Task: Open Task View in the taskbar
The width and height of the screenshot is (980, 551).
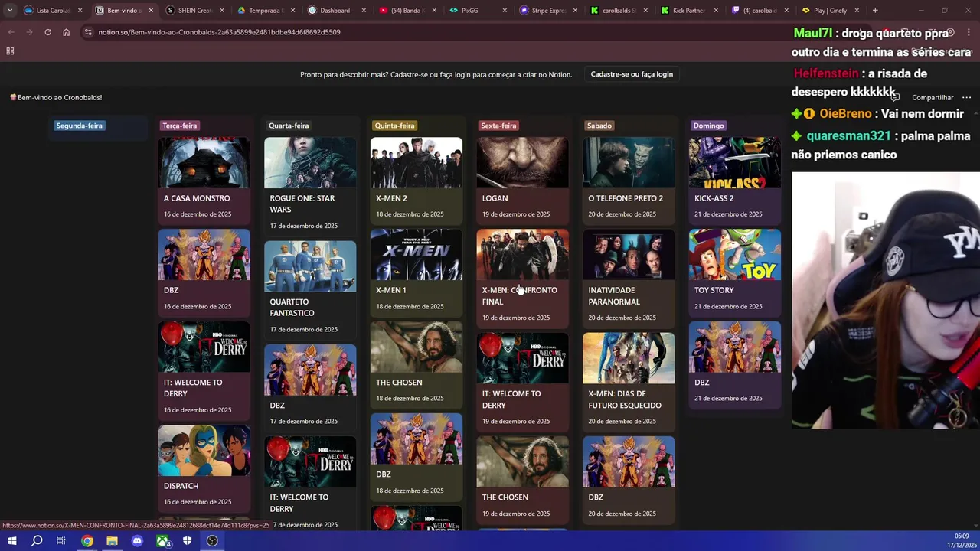Action: click(61, 541)
